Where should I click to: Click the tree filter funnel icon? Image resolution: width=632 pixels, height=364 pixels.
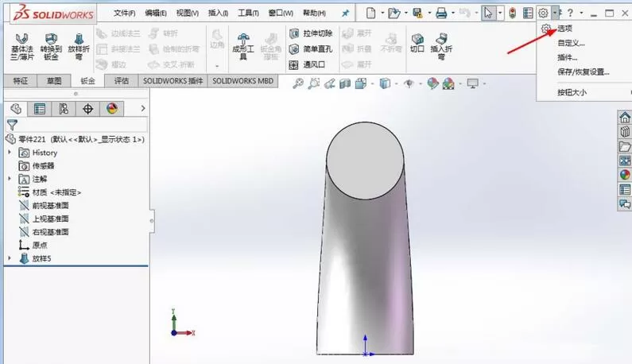12,125
